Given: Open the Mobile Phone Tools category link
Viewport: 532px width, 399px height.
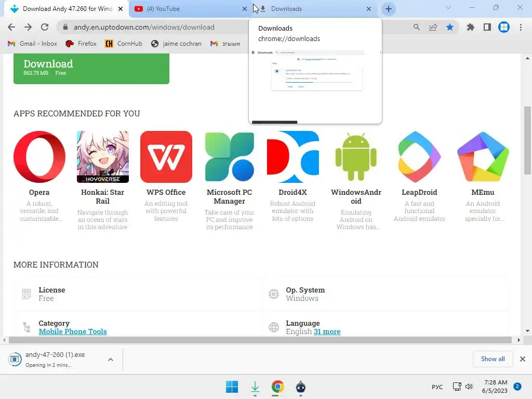Looking at the screenshot, I should (73, 331).
